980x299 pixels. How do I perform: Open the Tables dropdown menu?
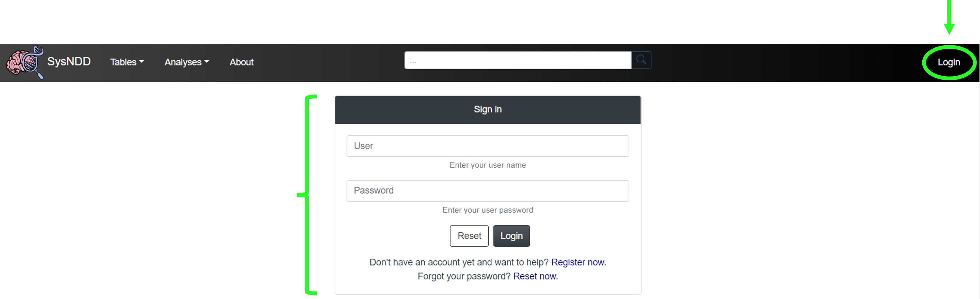pyautogui.click(x=125, y=61)
